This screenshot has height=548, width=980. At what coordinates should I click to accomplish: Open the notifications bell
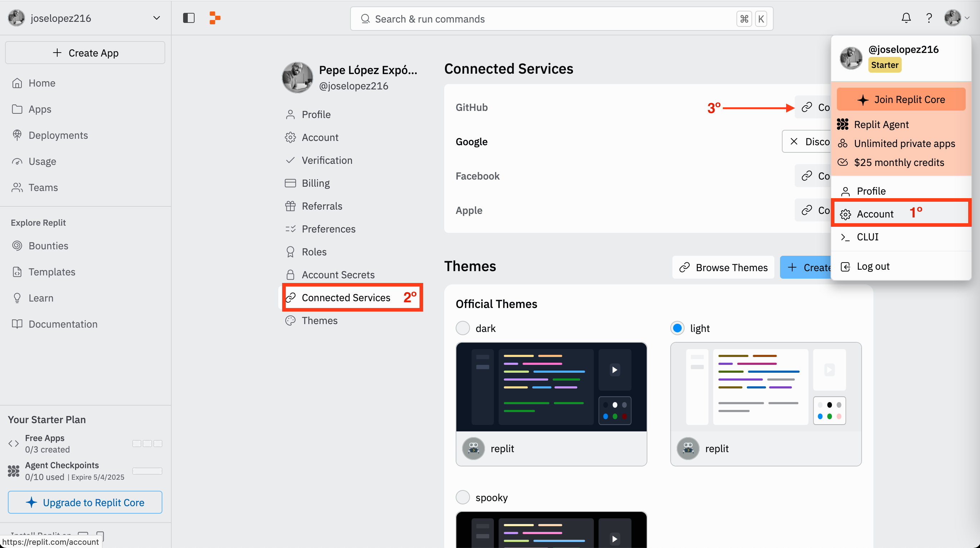(x=906, y=18)
